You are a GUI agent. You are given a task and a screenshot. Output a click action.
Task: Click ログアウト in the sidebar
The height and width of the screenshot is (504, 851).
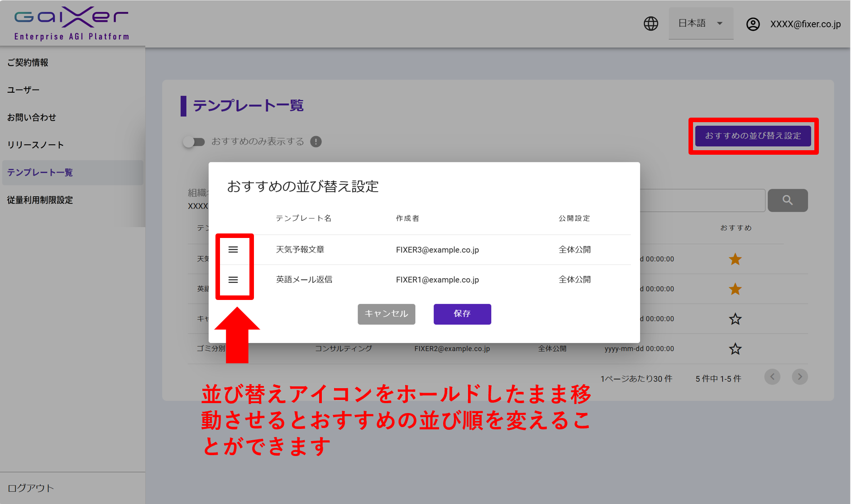31,488
